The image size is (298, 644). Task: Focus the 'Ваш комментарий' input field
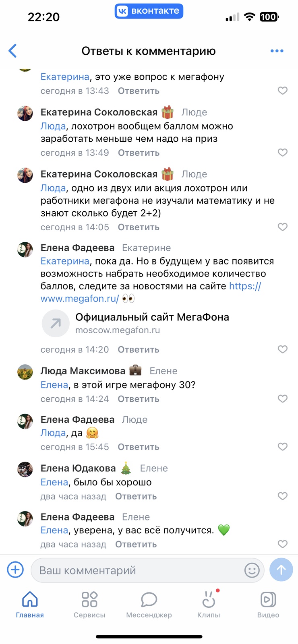point(137,570)
